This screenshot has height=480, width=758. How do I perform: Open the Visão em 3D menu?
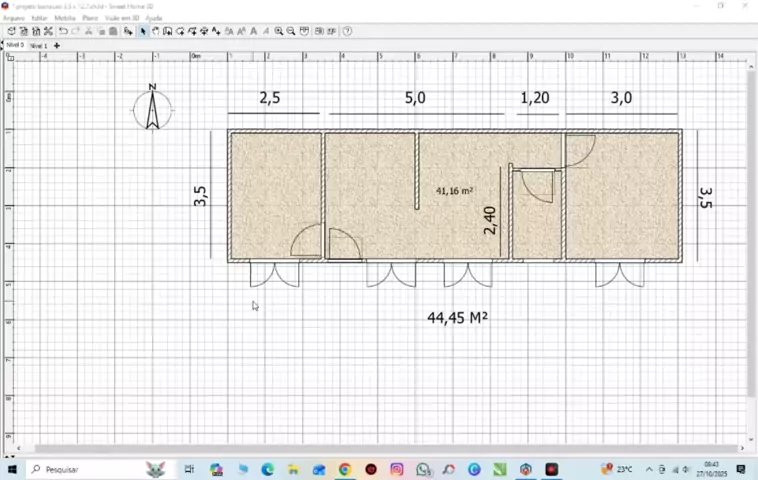122,18
